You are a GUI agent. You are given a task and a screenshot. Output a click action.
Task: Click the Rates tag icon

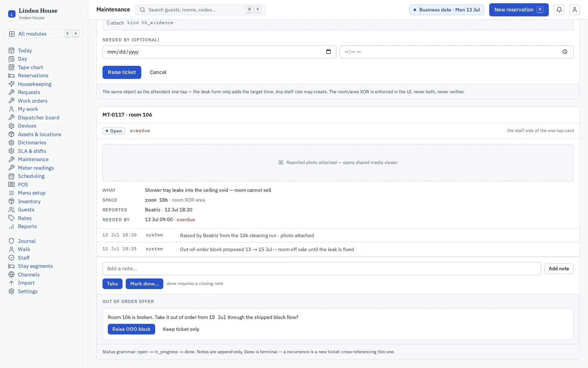tap(11, 218)
